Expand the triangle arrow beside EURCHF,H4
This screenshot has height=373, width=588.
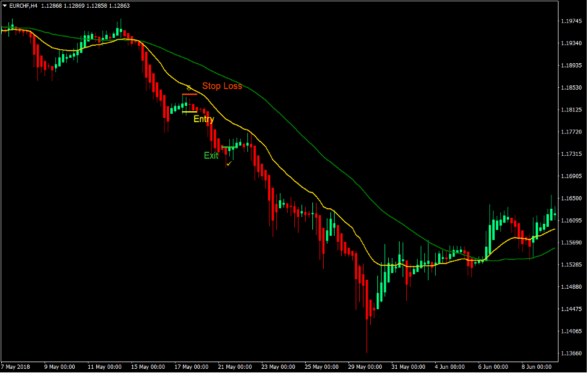pos(5,5)
